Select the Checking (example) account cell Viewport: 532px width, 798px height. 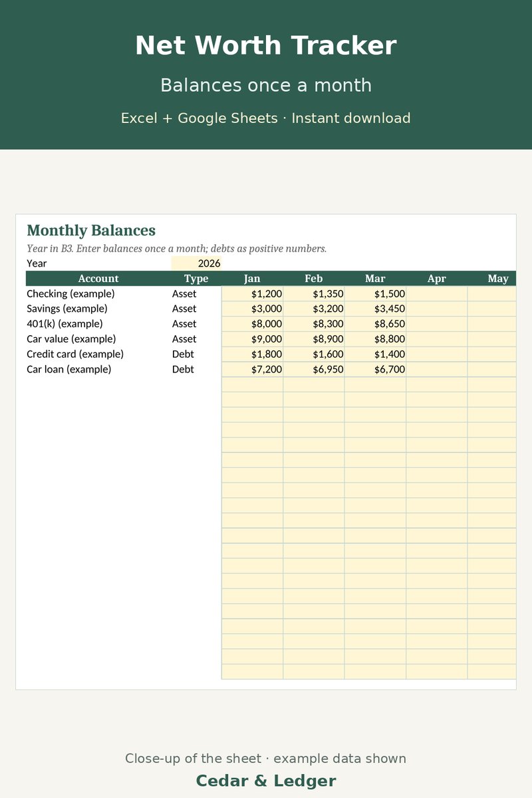[x=98, y=293]
